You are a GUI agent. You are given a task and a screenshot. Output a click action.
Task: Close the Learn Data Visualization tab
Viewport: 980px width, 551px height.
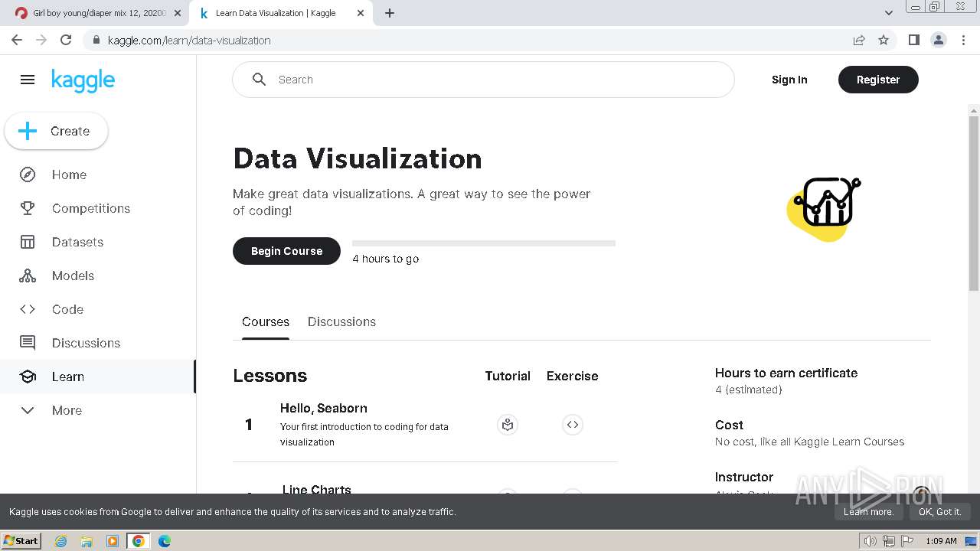click(x=361, y=13)
